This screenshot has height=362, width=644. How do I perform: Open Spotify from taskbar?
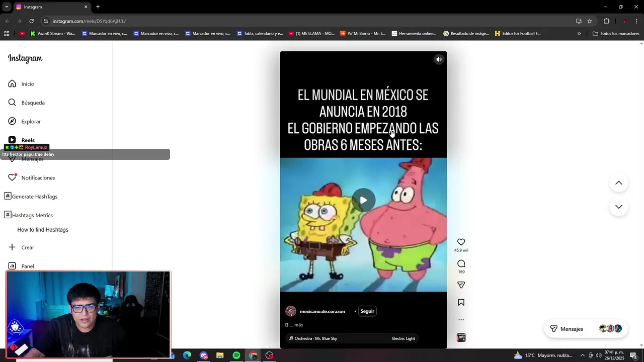point(236,355)
